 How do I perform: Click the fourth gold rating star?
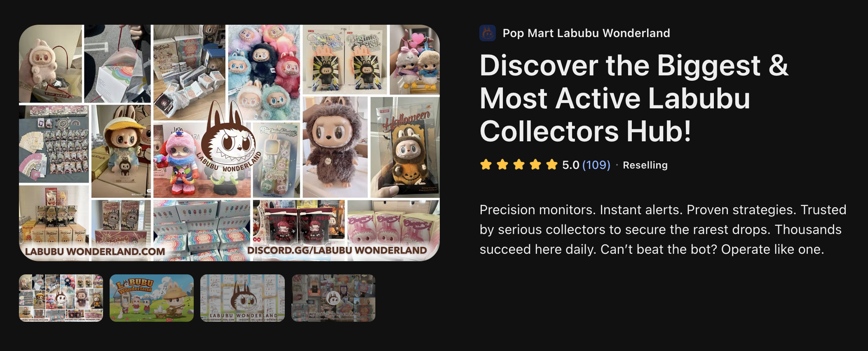tap(535, 165)
